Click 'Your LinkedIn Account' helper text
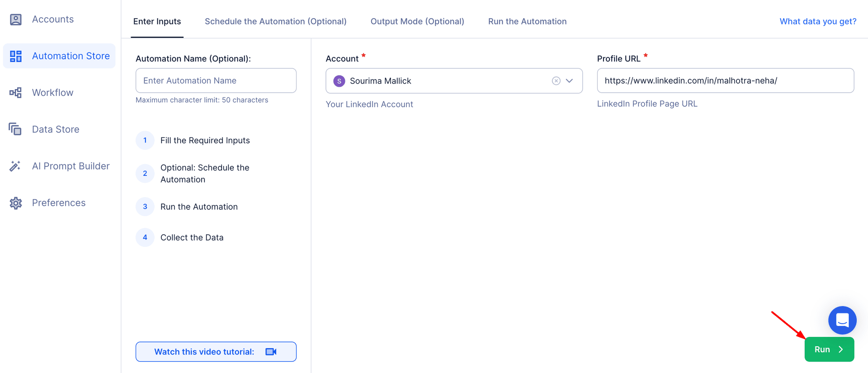This screenshot has height=373, width=868. [369, 104]
